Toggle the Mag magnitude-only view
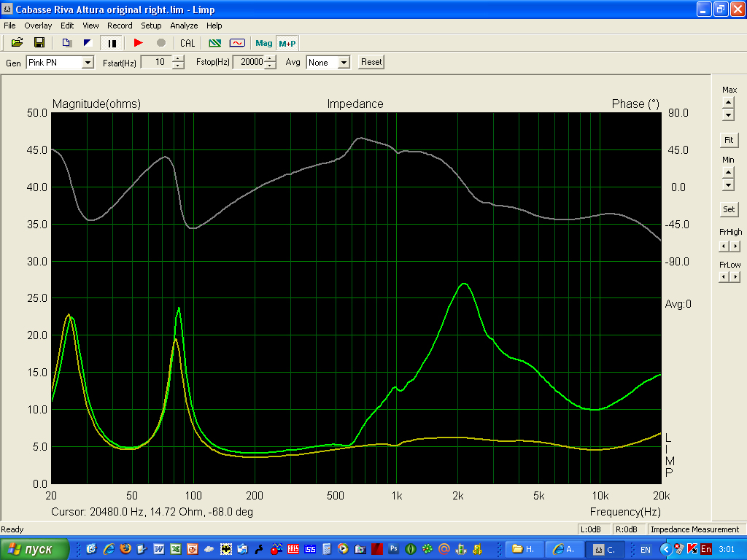This screenshot has width=747, height=560. pos(263,43)
